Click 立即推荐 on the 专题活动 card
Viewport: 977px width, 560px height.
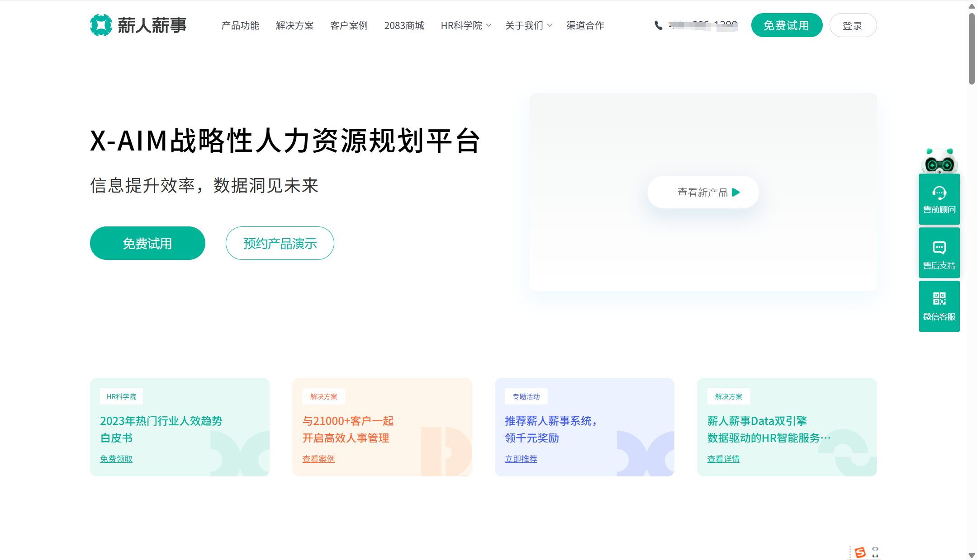521,459
